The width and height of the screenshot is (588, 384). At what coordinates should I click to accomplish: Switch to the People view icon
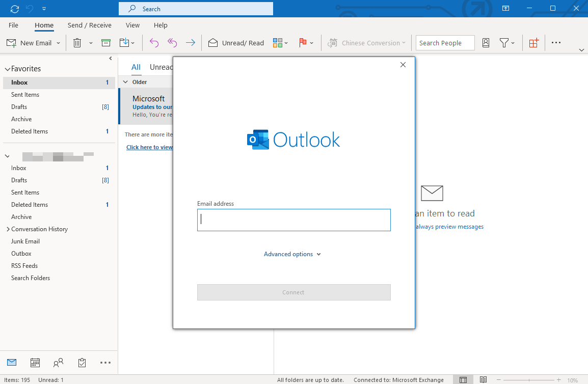58,362
